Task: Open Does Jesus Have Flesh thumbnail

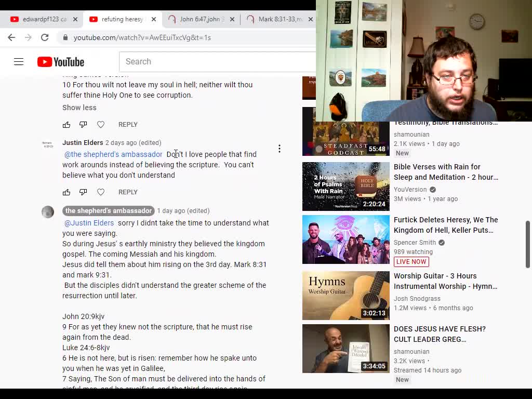Action: pos(345,349)
